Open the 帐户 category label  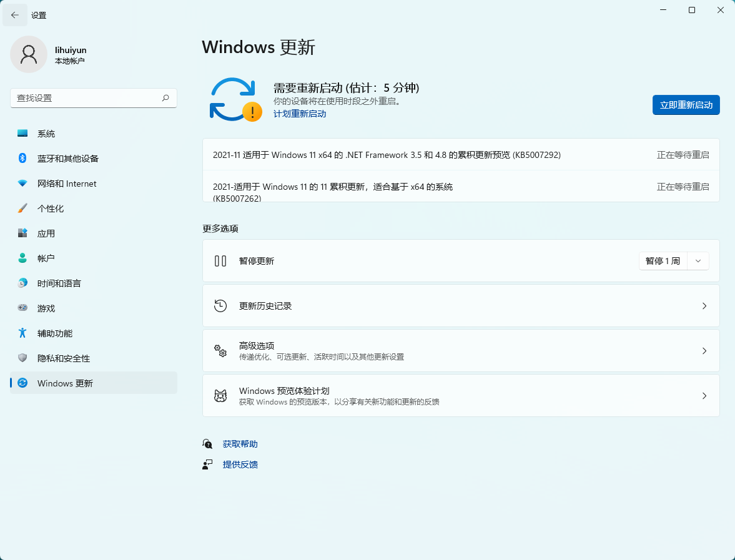tap(46, 258)
